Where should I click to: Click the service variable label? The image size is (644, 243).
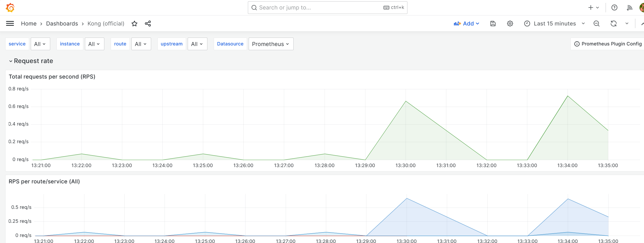coord(17,44)
